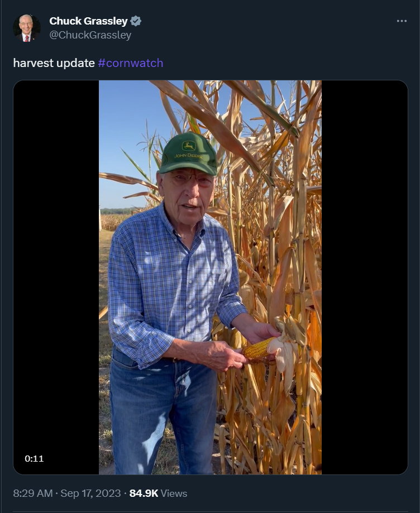Image resolution: width=420 pixels, height=513 pixels.
Task: Open the three-dot more options menu
Action: click(x=402, y=21)
